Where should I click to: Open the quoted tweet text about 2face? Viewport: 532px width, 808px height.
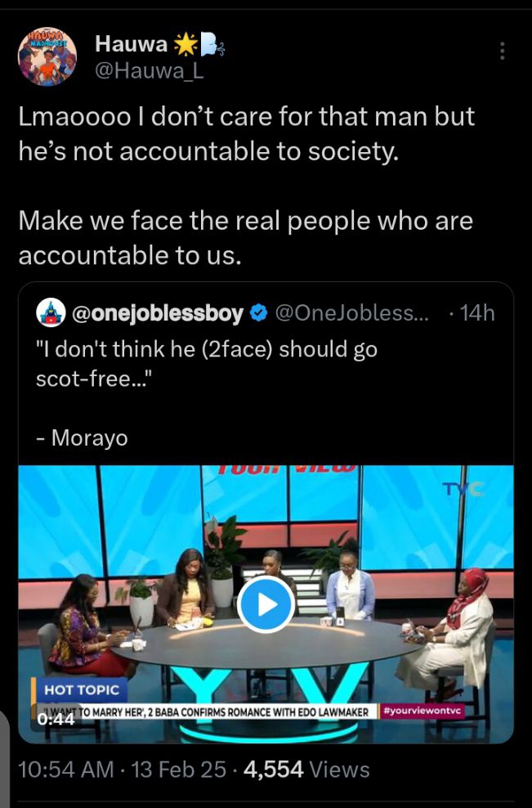[x=207, y=361]
